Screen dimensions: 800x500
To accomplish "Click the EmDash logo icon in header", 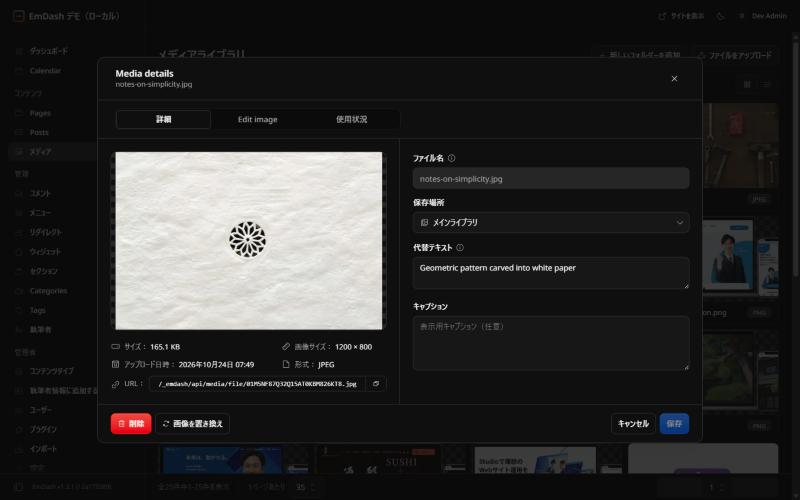I will pyautogui.click(x=18, y=16).
